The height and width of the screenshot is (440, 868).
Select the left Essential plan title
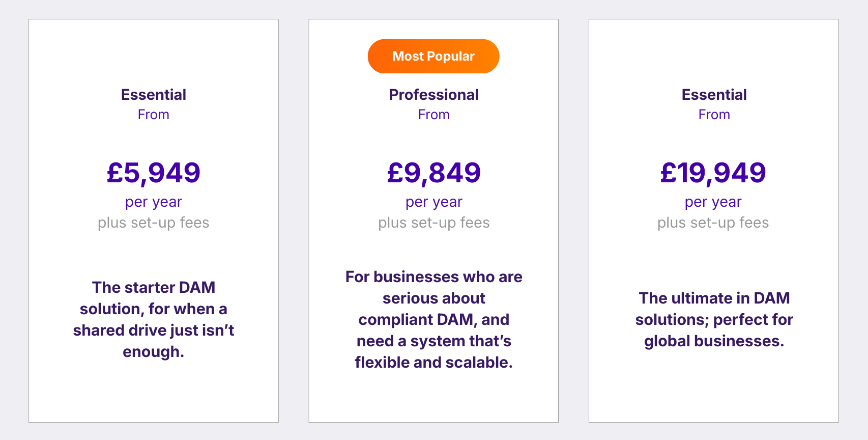coord(154,95)
